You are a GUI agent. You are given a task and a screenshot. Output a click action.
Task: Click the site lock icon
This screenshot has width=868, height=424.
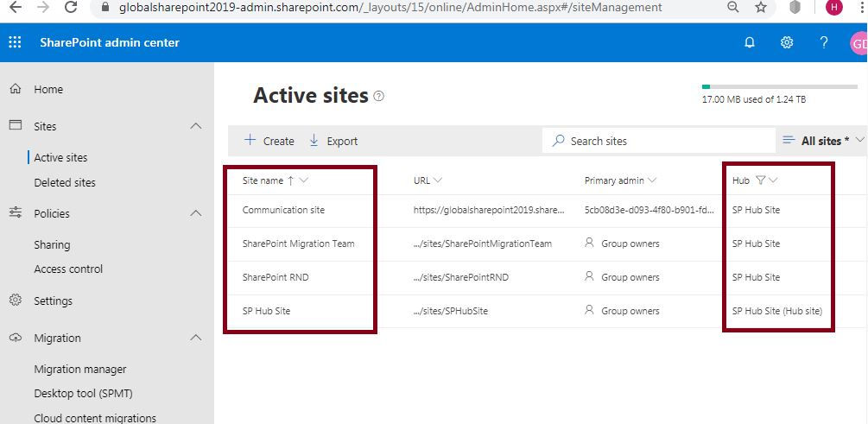tap(106, 7)
